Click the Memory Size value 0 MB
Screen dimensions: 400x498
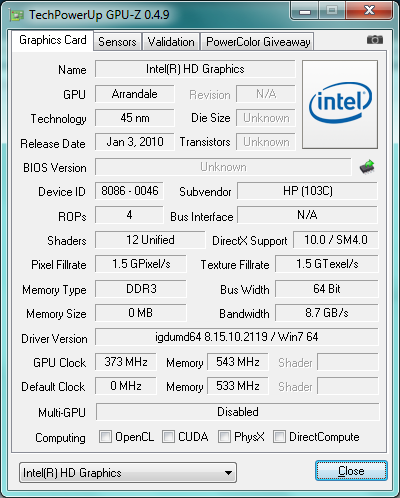pos(141,313)
